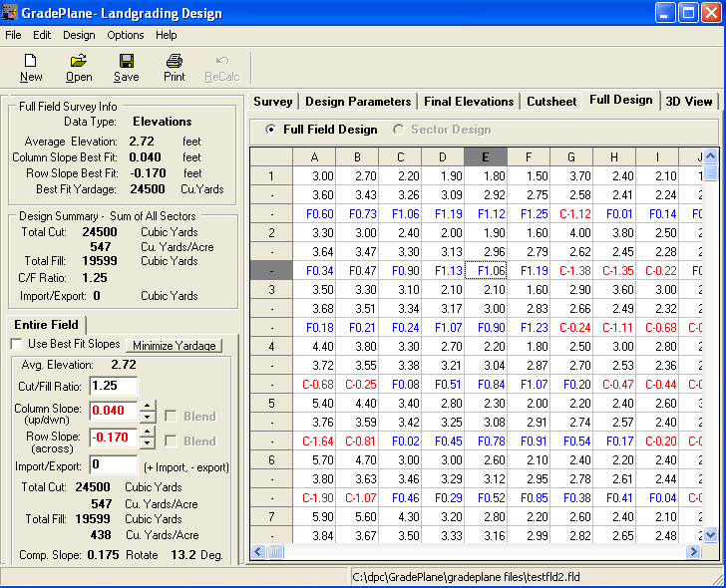
Task: Click the grid's horizontal scrollbar right arrow
Action: (694, 551)
